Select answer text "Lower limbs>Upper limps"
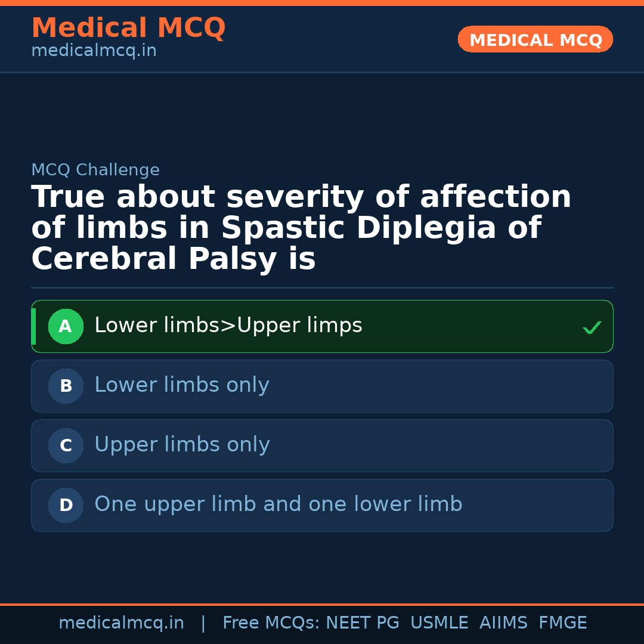The image size is (644, 644). coord(228,326)
